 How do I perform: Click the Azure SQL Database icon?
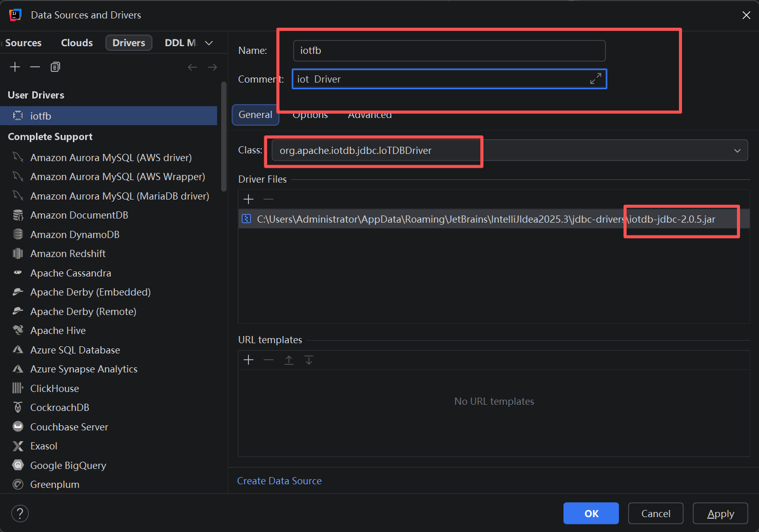(18, 349)
